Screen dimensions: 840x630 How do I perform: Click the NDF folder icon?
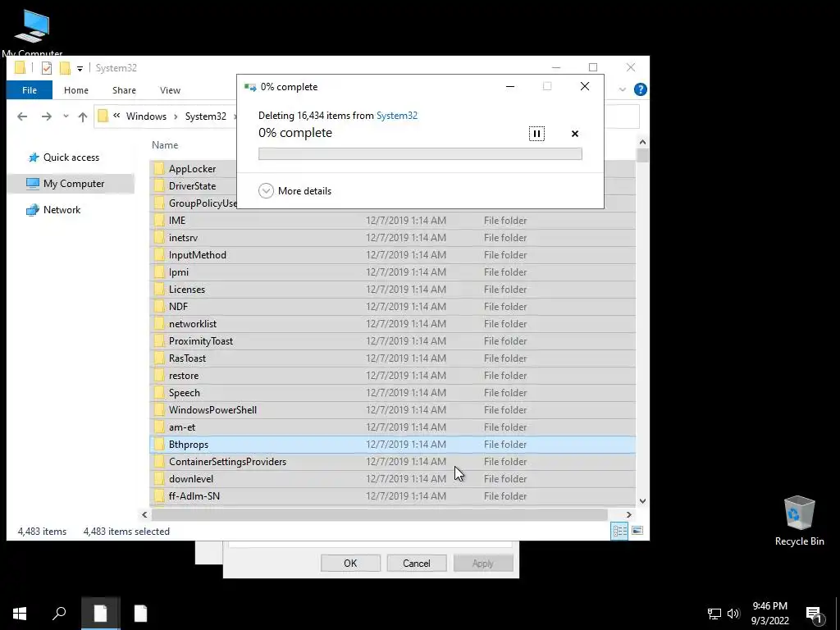tap(159, 307)
